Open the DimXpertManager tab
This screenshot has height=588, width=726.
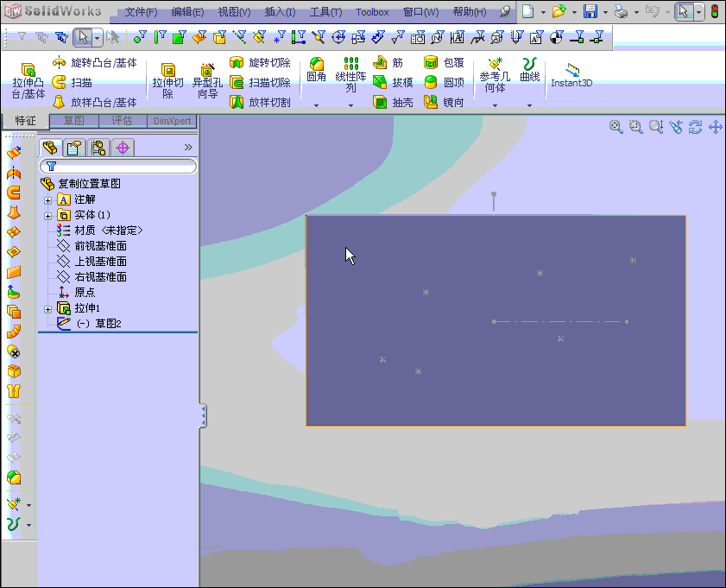123,148
